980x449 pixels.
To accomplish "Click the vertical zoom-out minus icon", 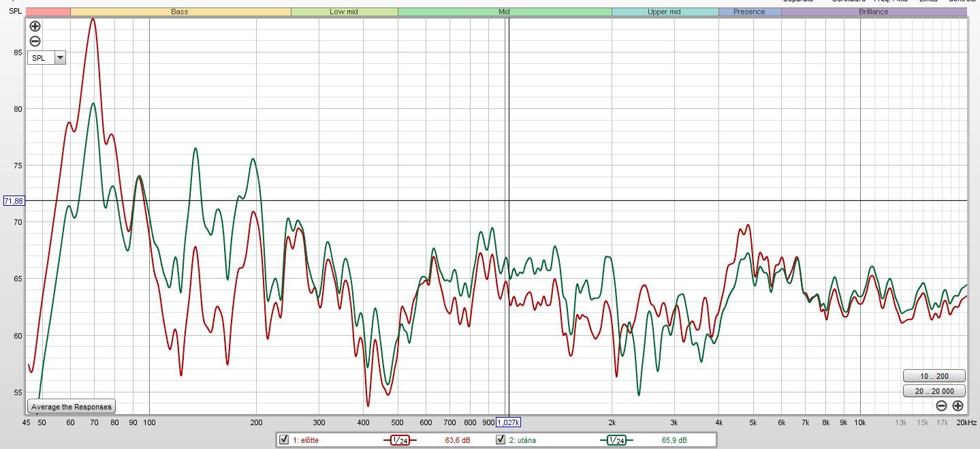I will click(x=35, y=41).
